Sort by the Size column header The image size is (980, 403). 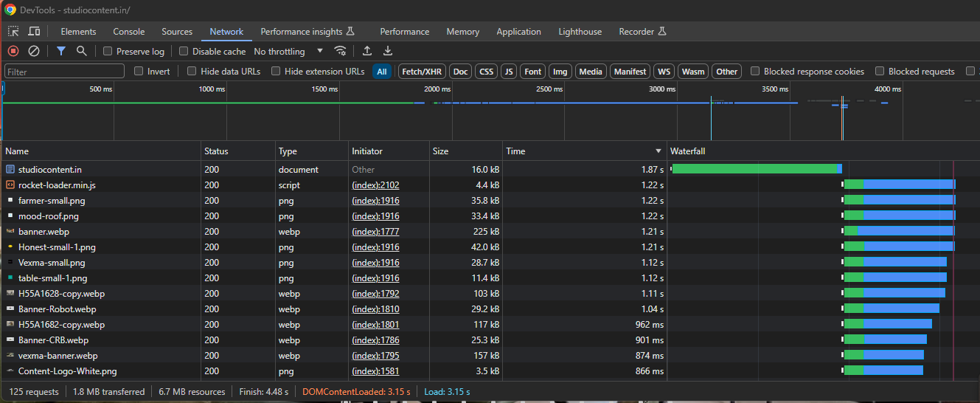pyautogui.click(x=466, y=151)
